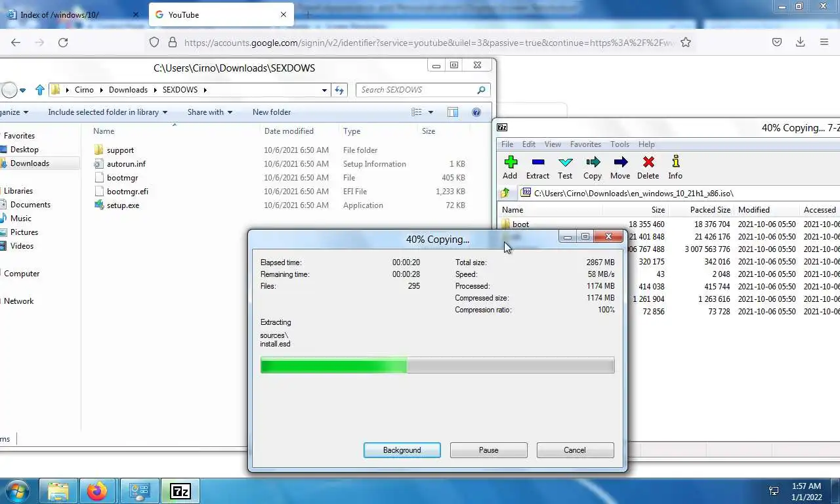Click the 7-Zip Move toolbar icon
This screenshot has width=840, height=504.
[x=620, y=162]
